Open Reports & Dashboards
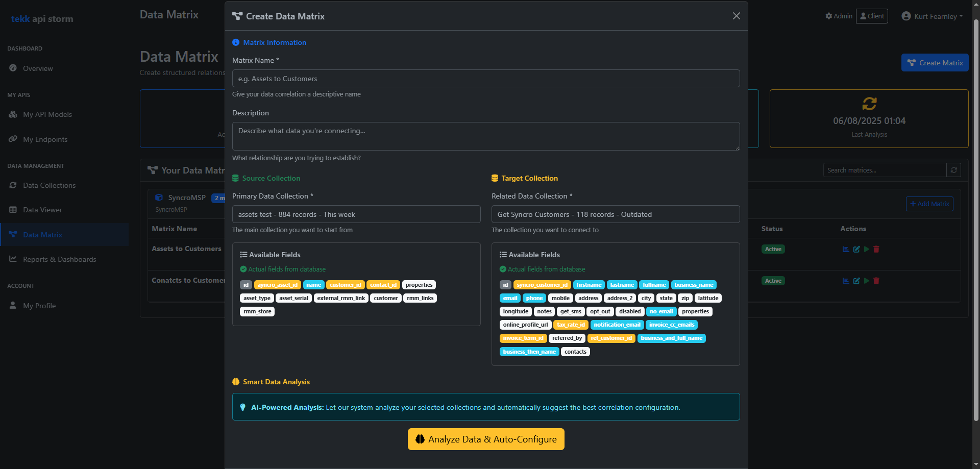The image size is (980, 469). (59, 259)
